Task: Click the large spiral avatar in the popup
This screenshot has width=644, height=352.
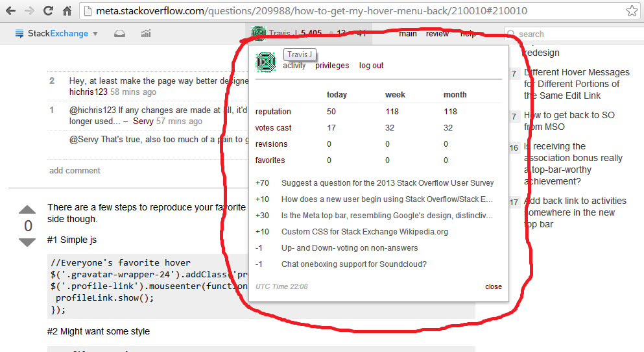Action: point(266,62)
